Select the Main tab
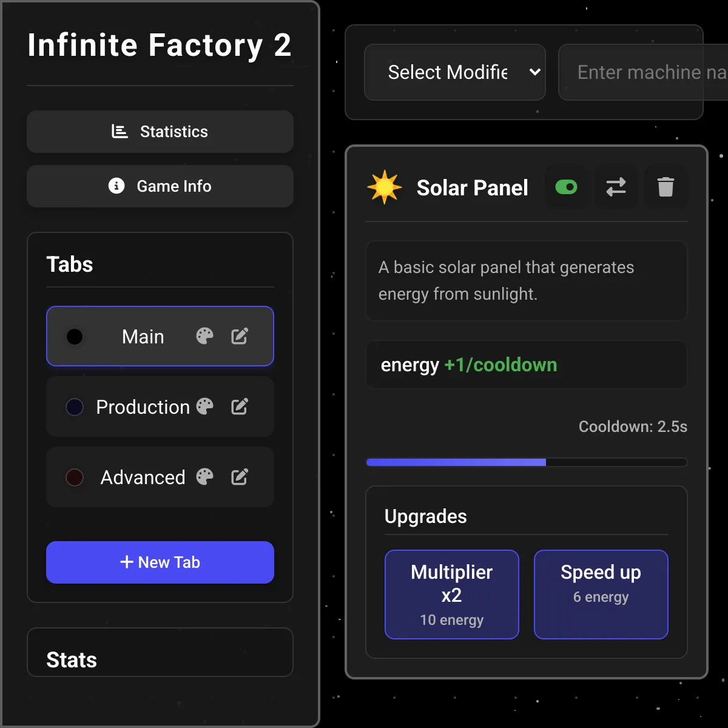Image resolution: width=728 pixels, height=728 pixels. pyautogui.click(x=143, y=337)
